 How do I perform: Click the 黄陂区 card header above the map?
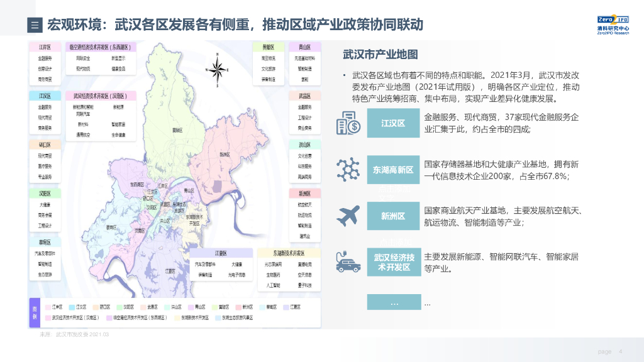coord(268,47)
